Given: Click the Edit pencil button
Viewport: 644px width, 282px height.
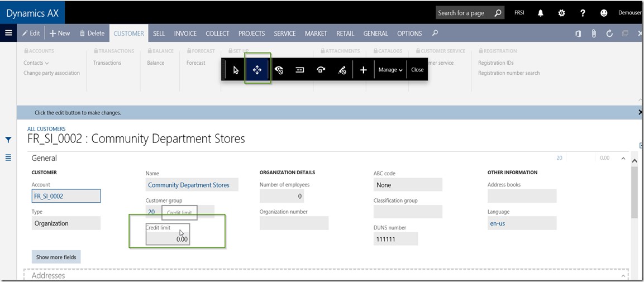Looking at the screenshot, I should 31,34.
